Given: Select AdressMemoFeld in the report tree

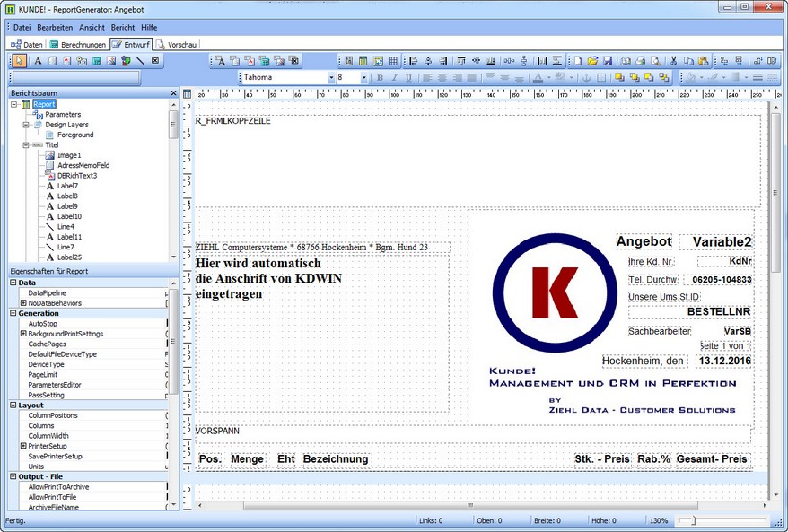Looking at the screenshot, I should click(x=83, y=165).
